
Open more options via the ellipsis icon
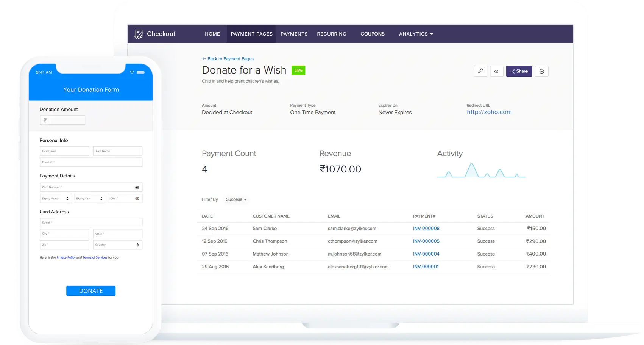[x=541, y=71]
